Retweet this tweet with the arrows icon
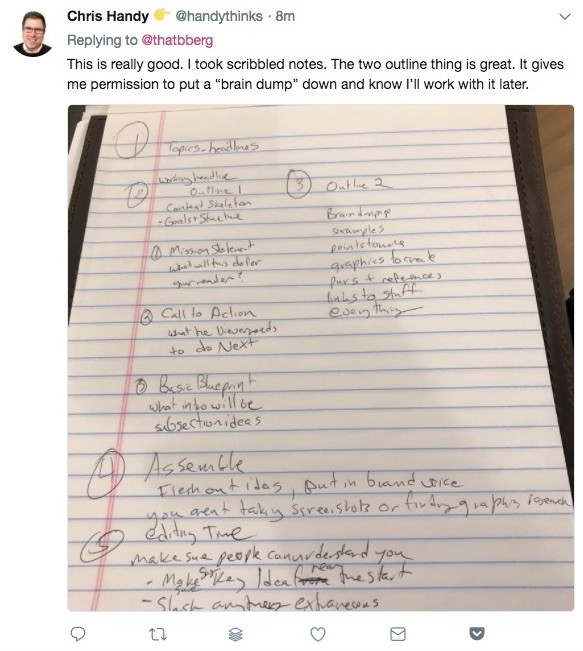Viewport: 583px width, 651px height. [x=157, y=634]
